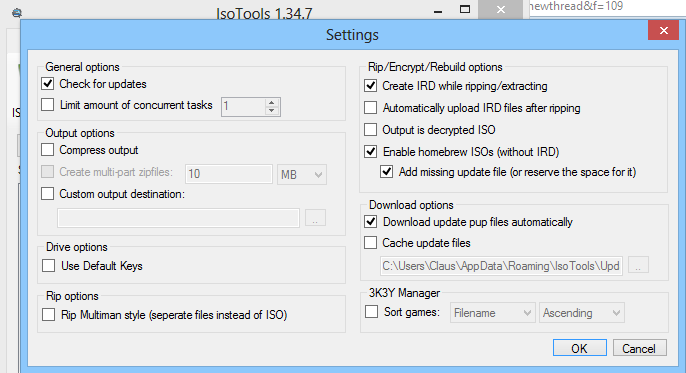Click the multi-part zipfile size field
686x373 pixels.
point(229,174)
